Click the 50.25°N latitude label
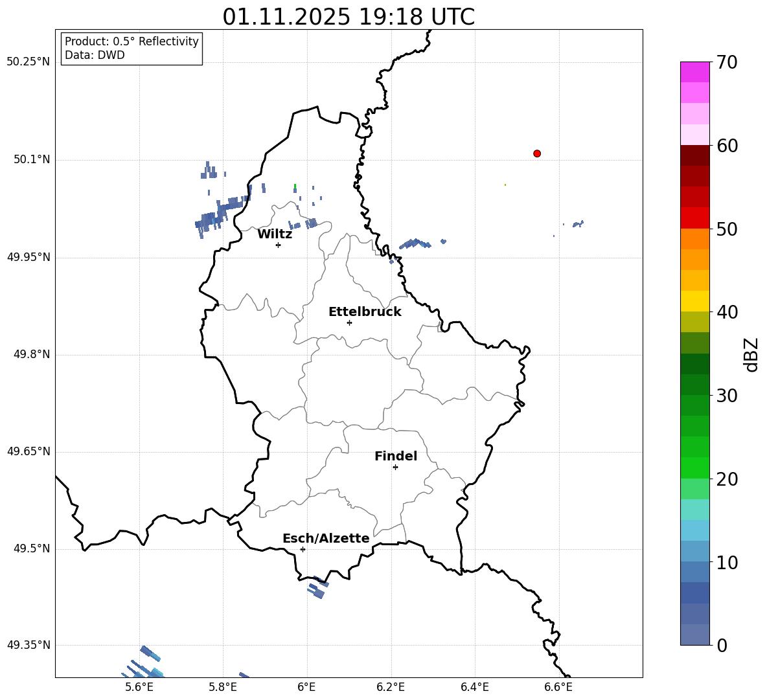The image size is (767, 700). tap(29, 62)
